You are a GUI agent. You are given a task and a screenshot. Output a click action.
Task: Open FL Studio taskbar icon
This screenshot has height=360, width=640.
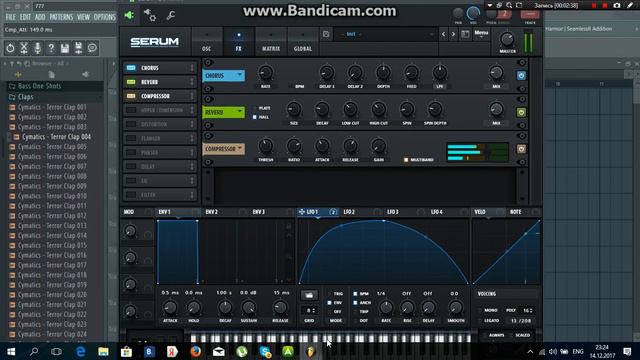311,351
